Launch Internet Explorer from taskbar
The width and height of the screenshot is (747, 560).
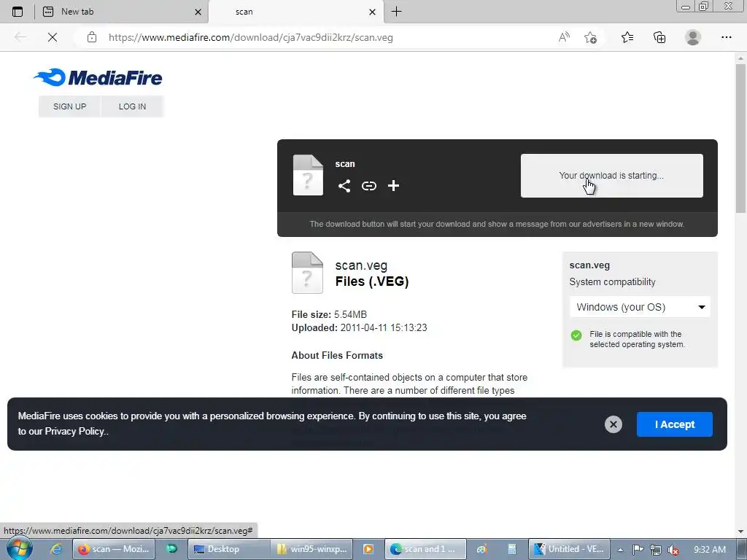(55, 549)
